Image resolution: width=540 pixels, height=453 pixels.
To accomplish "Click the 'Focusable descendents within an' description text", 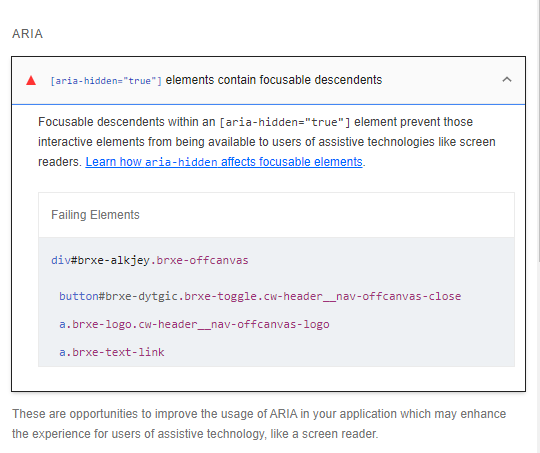I will click(x=126, y=122).
